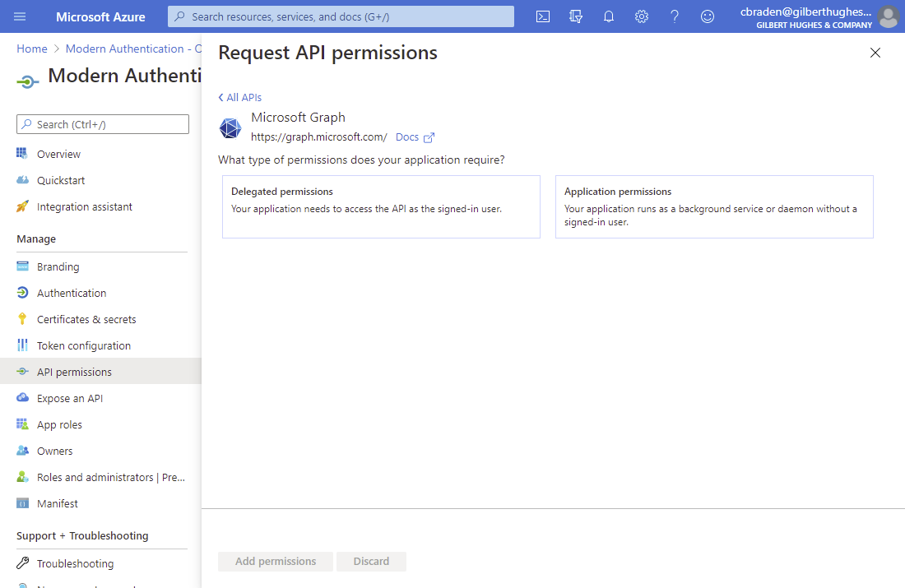
Task: Click the Roles and administrators icon
Action: (x=22, y=477)
